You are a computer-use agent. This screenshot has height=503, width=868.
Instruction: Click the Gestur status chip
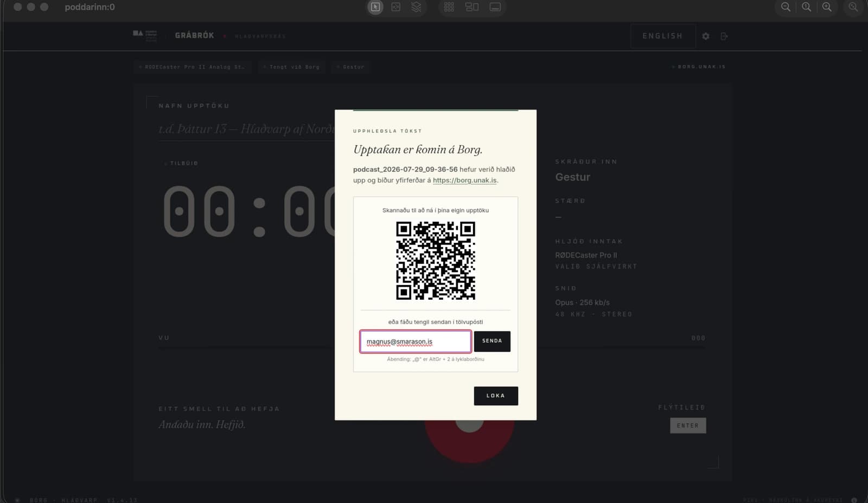pyautogui.click(x=351, y=67)
